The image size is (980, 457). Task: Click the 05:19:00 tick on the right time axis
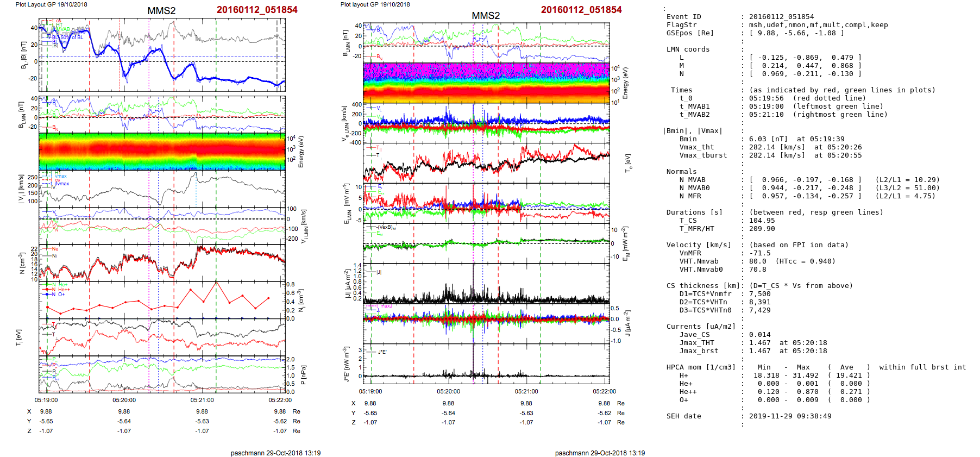click(370, 391)
